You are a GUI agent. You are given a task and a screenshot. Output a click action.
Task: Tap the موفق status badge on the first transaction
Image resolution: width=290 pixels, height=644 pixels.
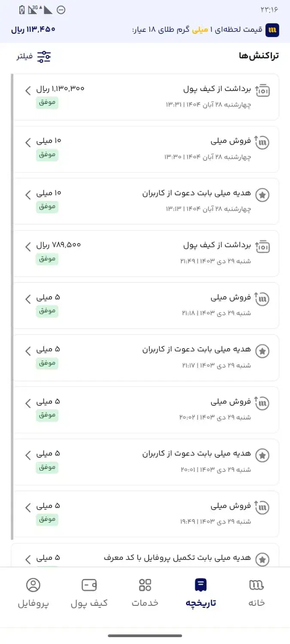tap(46, 103)
